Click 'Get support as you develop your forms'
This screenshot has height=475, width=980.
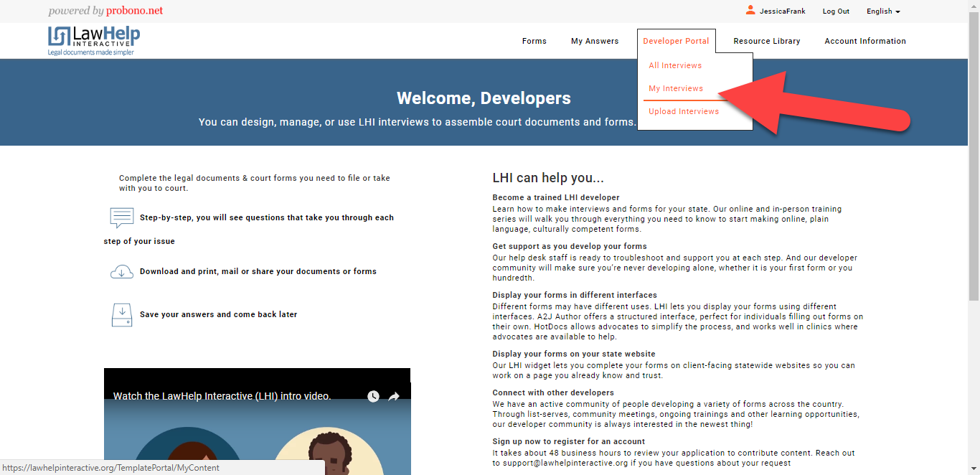[570, 246]
